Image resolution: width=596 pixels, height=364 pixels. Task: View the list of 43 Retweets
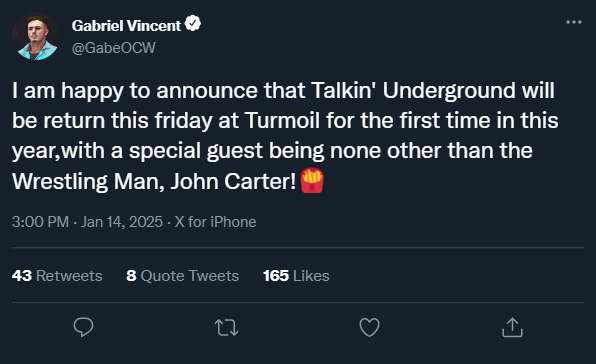pyautogui.click(x=57, y=276)
